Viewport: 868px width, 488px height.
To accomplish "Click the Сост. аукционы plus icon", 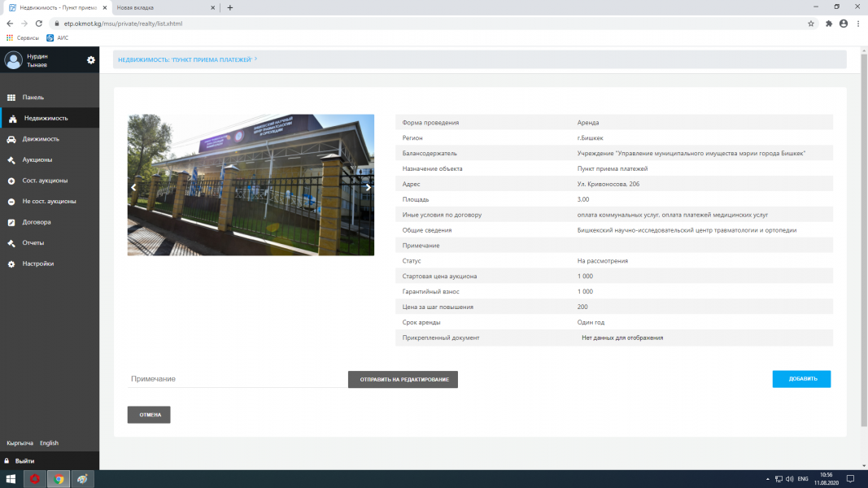I will click(x=11, y=181).
